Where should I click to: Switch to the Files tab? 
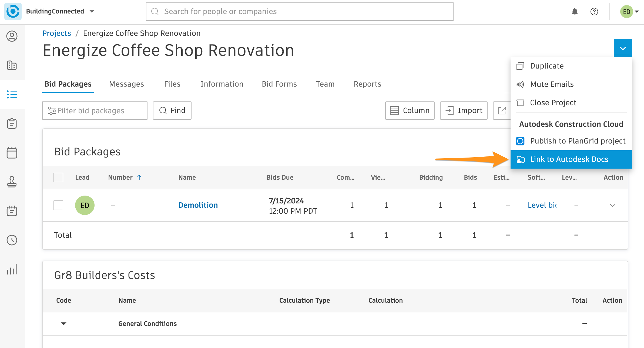click(x=172, y=84)
